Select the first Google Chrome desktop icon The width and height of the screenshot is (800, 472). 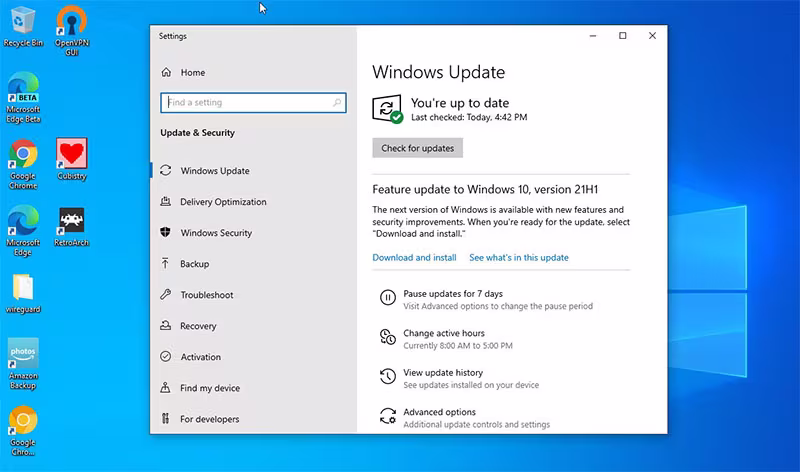click(23, 164)
